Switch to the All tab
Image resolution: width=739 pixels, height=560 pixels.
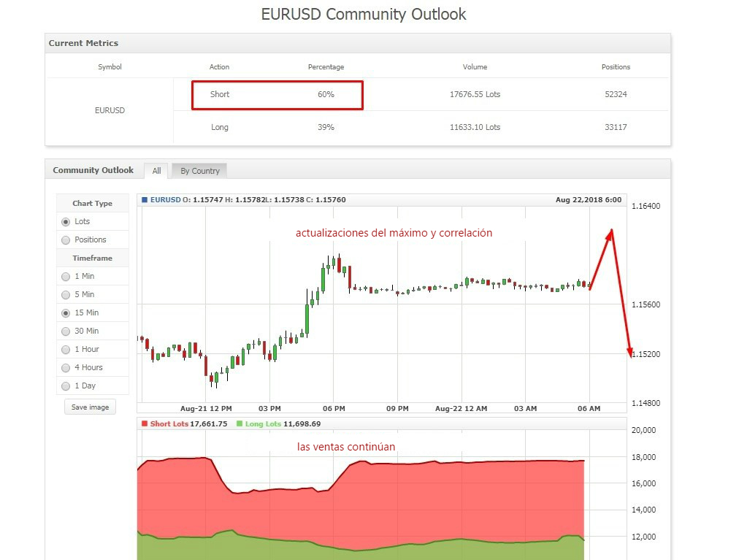point(156,171)
